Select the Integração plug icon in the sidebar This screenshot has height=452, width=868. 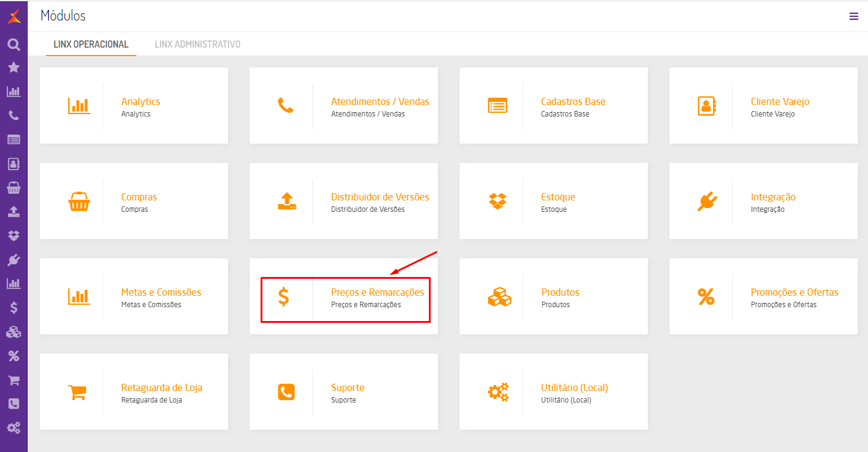click(x=13, y=259)
